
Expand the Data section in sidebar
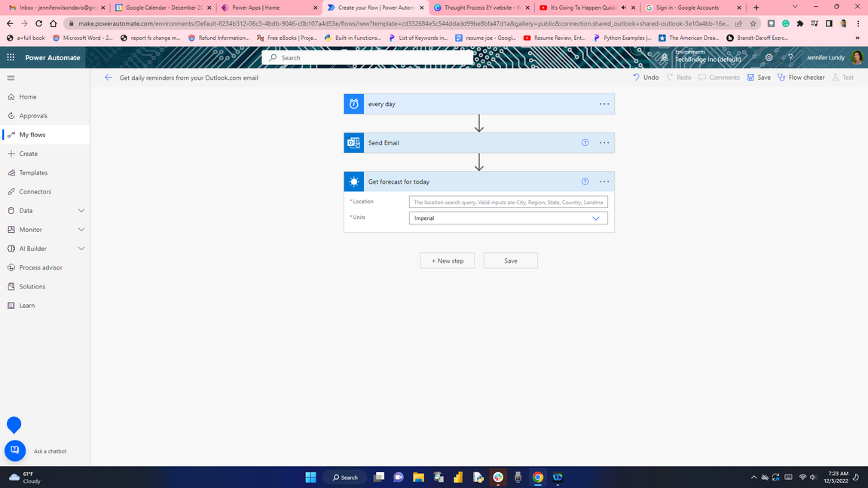coord(81,211)
